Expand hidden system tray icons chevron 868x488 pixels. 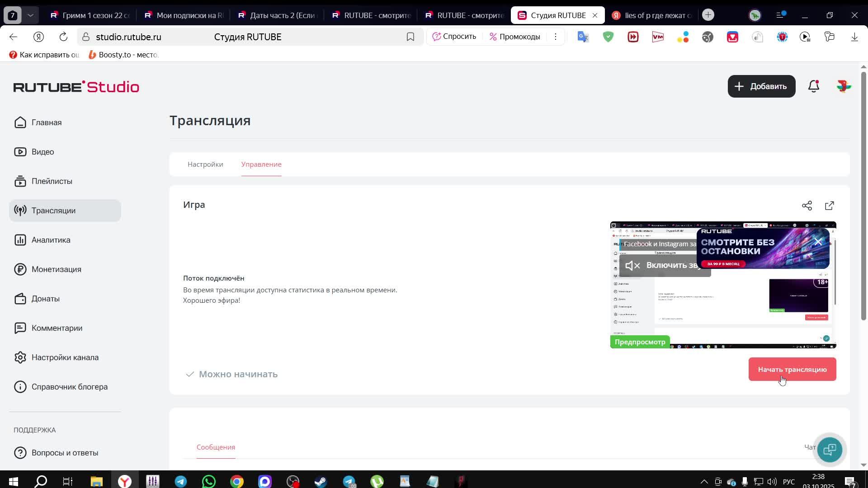pos(704,482)
